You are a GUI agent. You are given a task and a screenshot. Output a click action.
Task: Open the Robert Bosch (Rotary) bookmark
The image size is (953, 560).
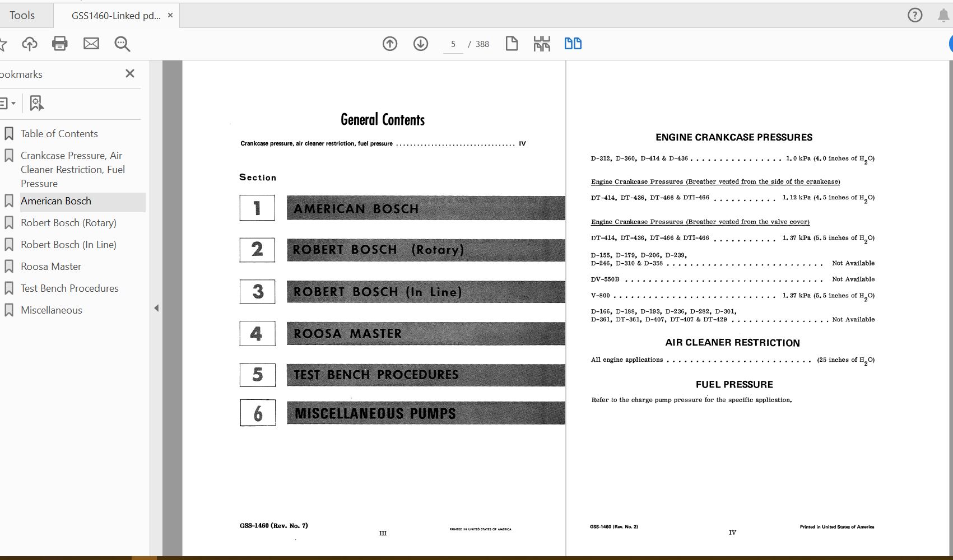click(x=69, y=223)
